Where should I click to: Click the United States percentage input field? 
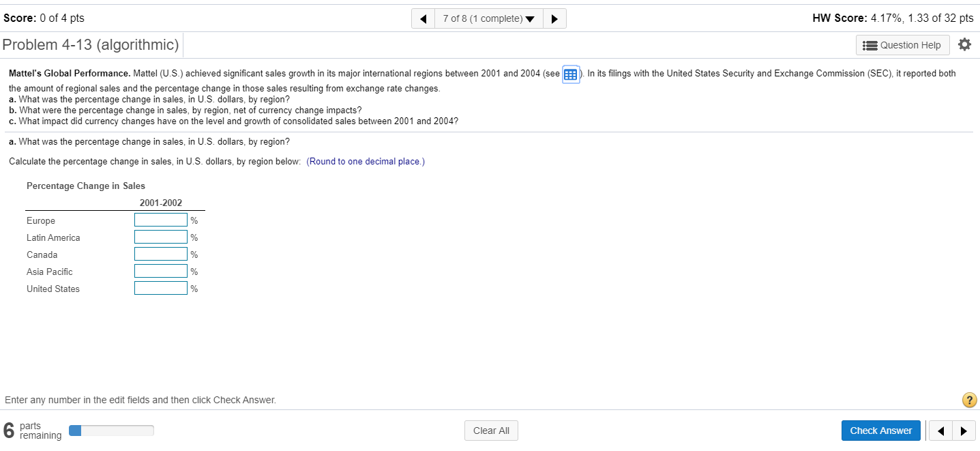click(161, 287)
